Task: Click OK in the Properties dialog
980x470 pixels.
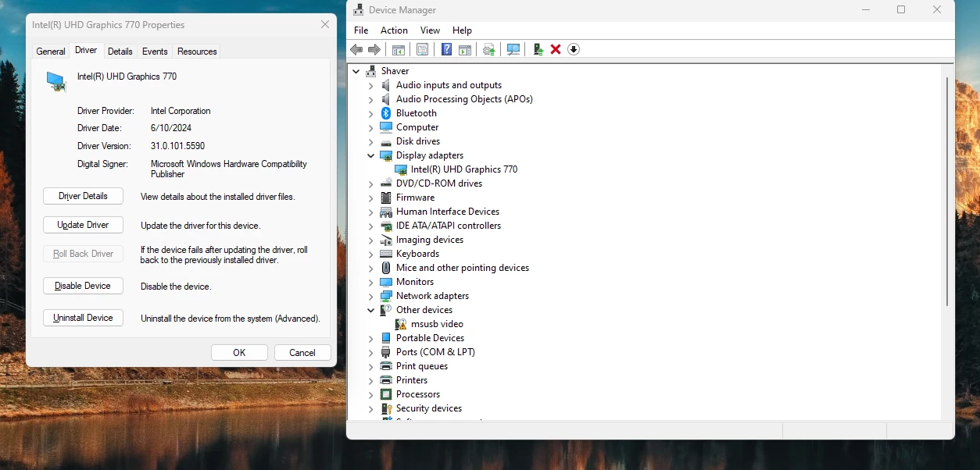Action: point(239,353)
